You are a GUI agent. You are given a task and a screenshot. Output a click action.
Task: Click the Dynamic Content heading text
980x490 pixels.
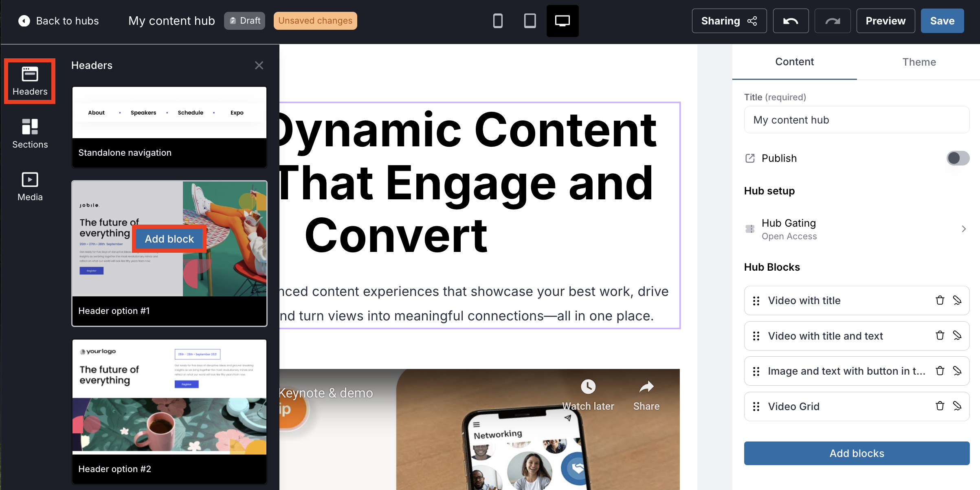[x=467, y=183]
